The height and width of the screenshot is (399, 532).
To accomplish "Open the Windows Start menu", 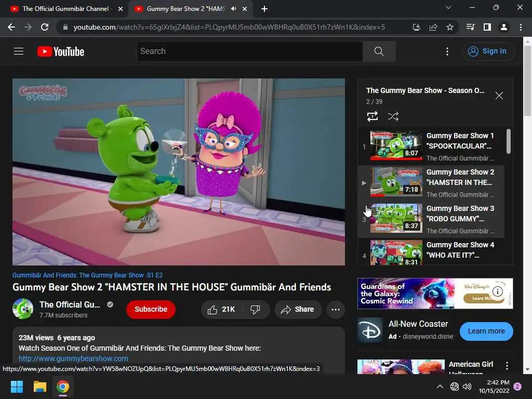I will 17,387.
